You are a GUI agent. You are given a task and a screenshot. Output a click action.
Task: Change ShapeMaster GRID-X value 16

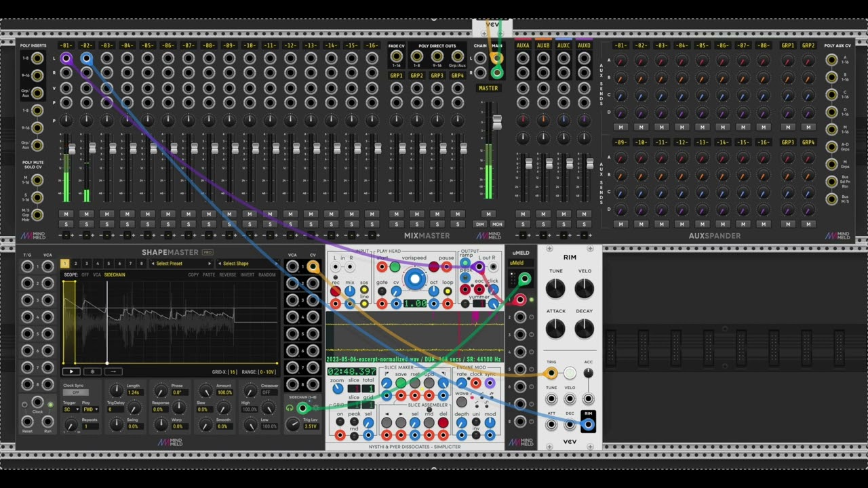(x=233, y=372)
